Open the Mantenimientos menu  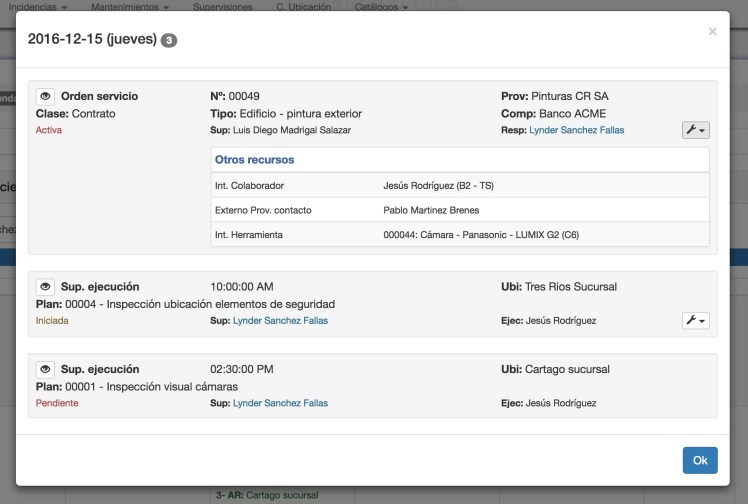(x=128, y=6)
